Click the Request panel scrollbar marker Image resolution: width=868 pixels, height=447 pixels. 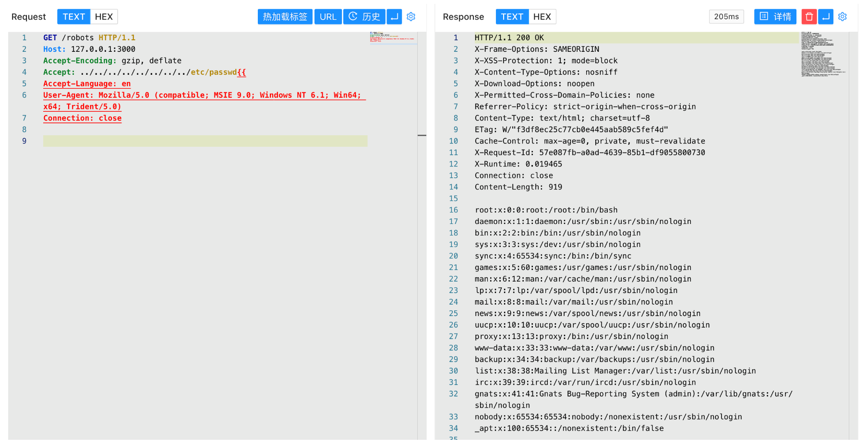(x=422, y=135)
